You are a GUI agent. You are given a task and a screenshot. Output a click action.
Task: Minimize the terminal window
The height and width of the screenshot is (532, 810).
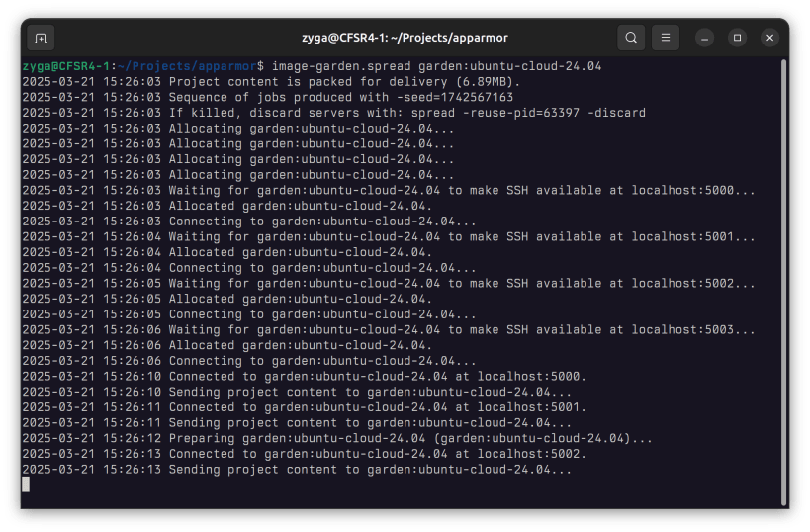[x=704, y=38]
